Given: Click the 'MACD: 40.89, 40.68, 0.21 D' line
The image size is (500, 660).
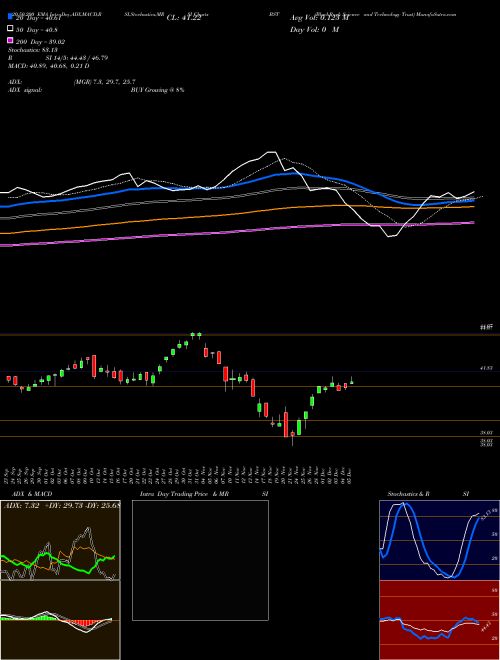Looking at the screenshot, I should pyautogui.click(x=48, y=66).
